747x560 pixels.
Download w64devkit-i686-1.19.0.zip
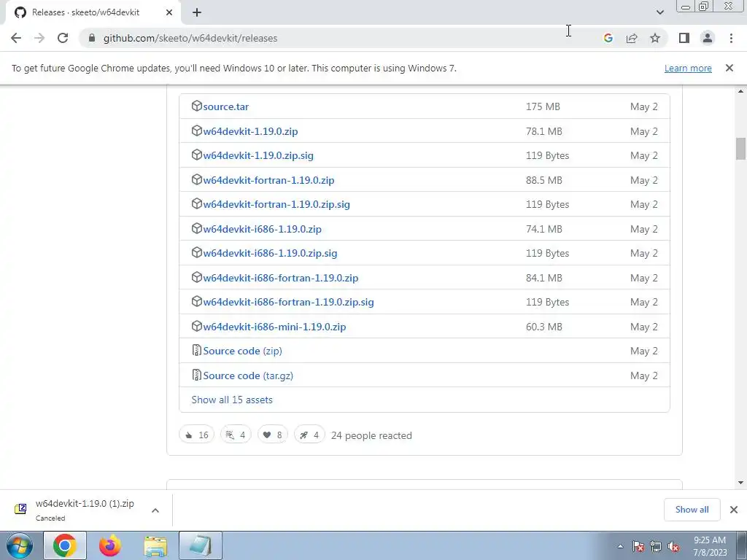tap(263, 230)
